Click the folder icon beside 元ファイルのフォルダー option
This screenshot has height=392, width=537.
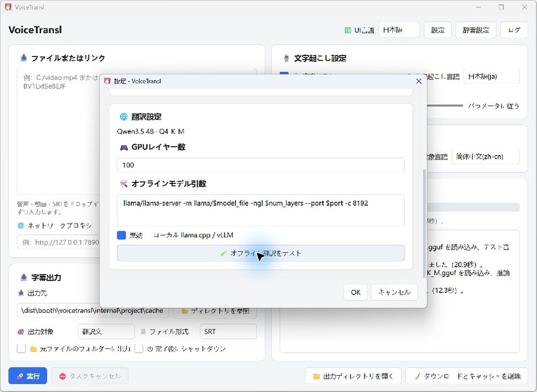point(34,349)
